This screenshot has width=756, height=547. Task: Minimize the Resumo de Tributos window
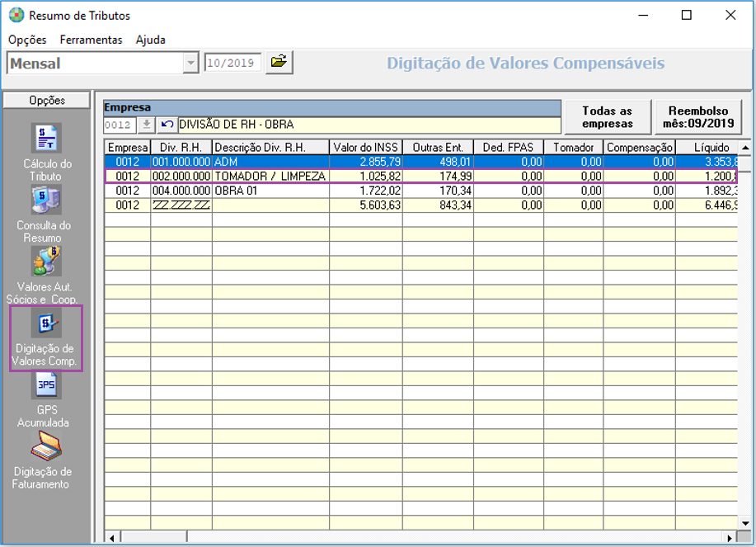pyautogui.click(x=643, y=16)
